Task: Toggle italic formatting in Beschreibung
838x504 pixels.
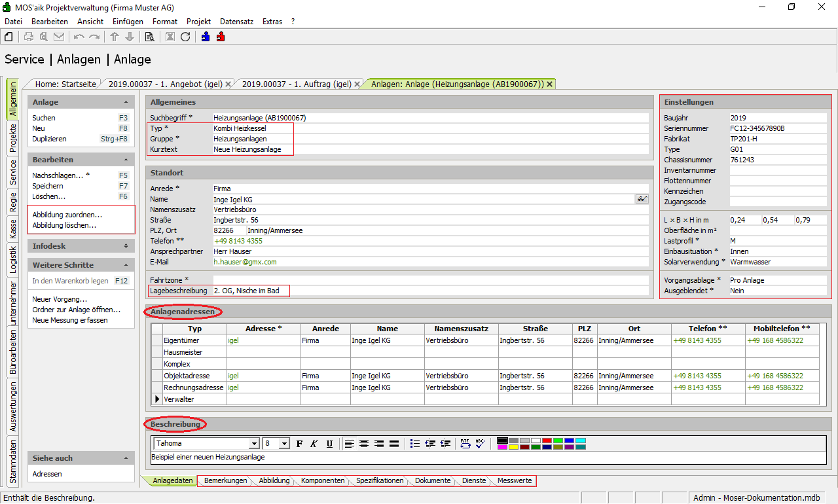Action: click(x=314, y=444)
